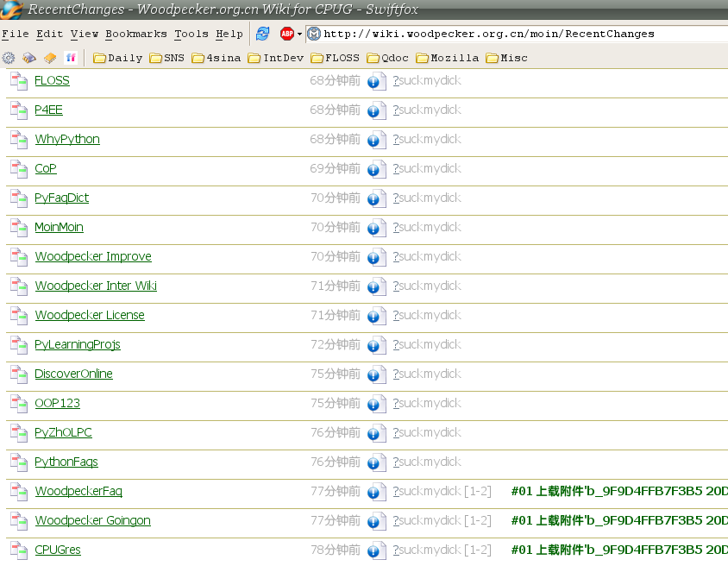The image size is (728, 566).
Task: Click the info icon on the OOP123 row
Action: click(376, 404)
